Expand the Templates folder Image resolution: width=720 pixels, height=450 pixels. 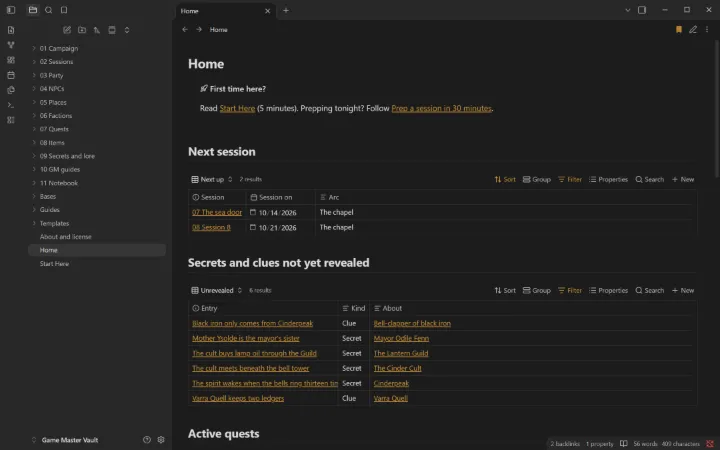[x=54, y=223]
